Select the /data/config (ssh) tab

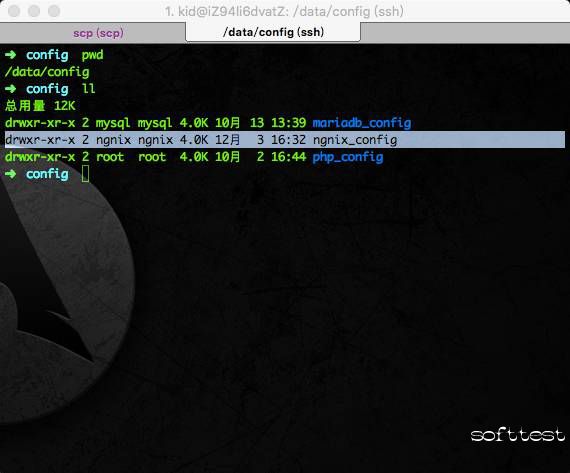tap(273, 32)
